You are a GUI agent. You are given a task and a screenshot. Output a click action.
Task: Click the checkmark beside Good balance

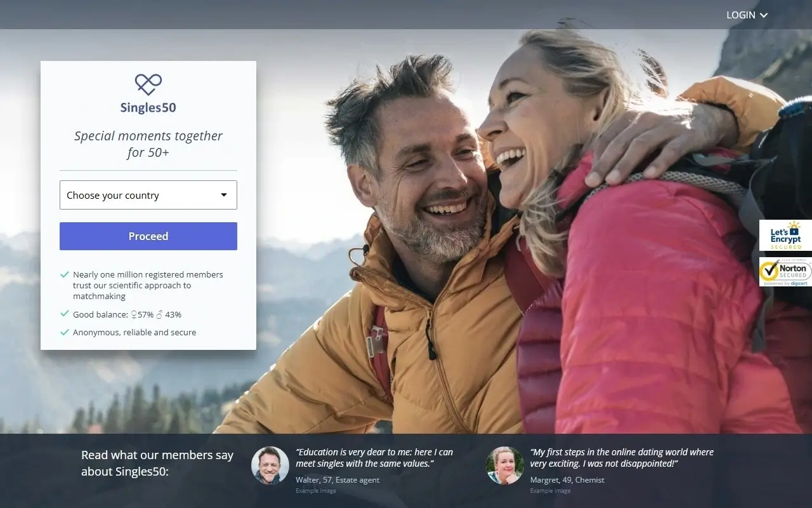[x=64, y=314]
